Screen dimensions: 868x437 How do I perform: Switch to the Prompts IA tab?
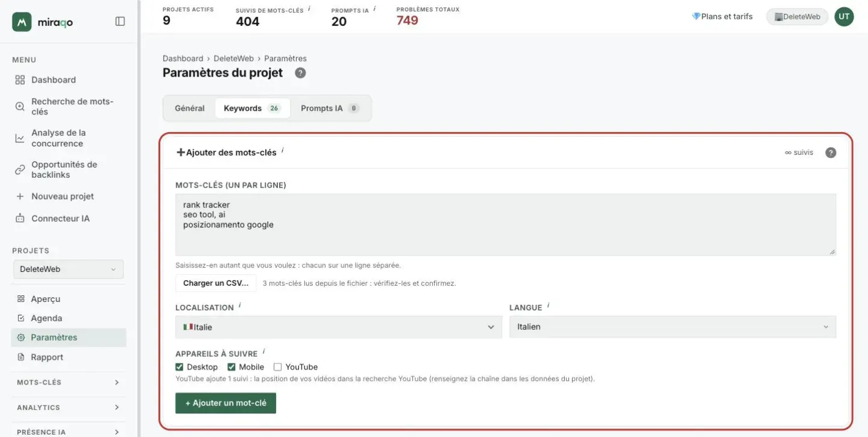pyautogui.click(x=330, y=108)
